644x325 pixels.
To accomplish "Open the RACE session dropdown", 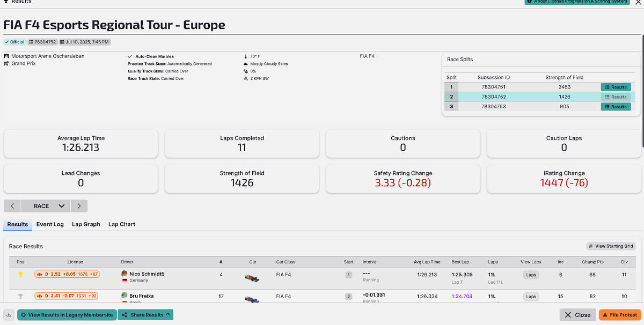I will [46, 206].
